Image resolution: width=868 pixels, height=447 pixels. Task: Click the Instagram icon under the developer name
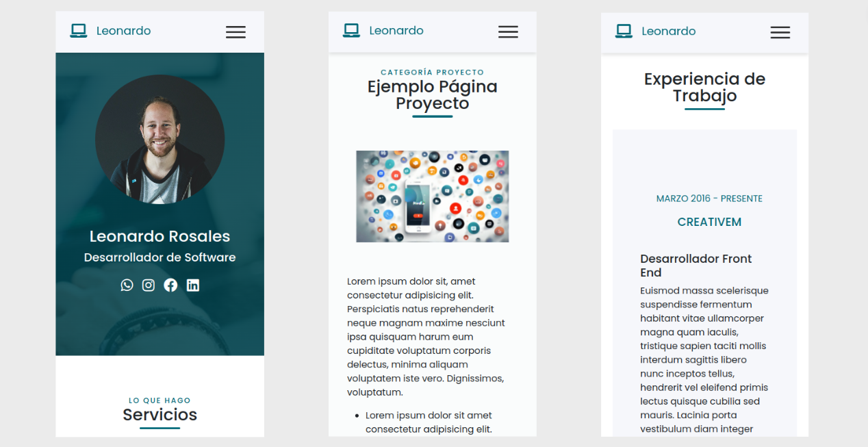tap(149, 285)
